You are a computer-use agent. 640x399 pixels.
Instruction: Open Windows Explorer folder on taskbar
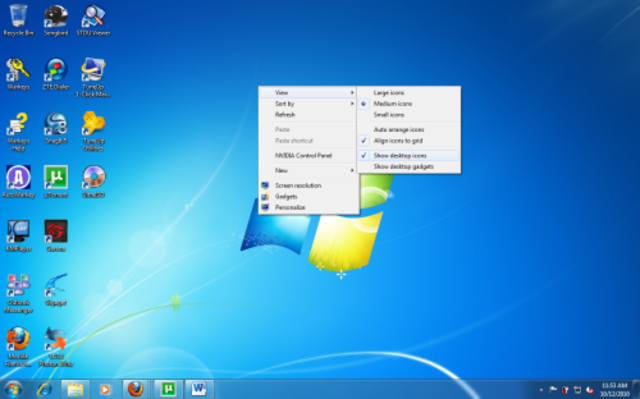pos(76,389)
